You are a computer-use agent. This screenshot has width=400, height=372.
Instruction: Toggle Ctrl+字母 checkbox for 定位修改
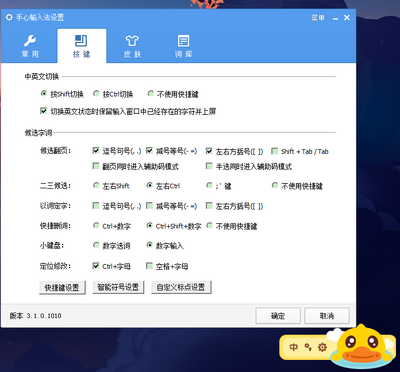(x=96, y=266)
